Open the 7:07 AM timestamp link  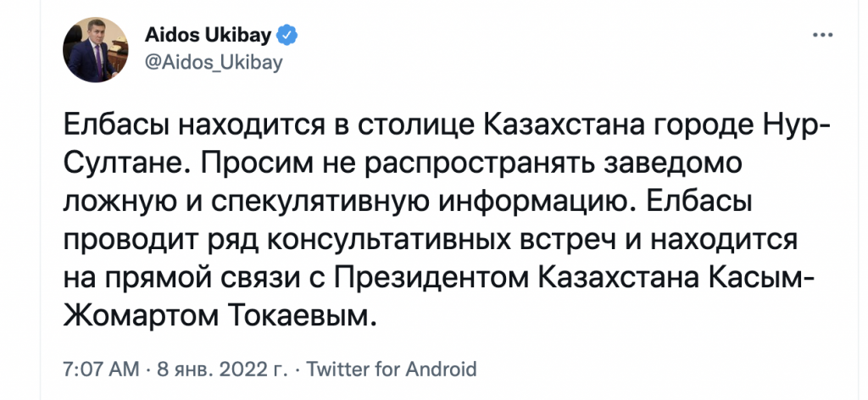point(102,369)
